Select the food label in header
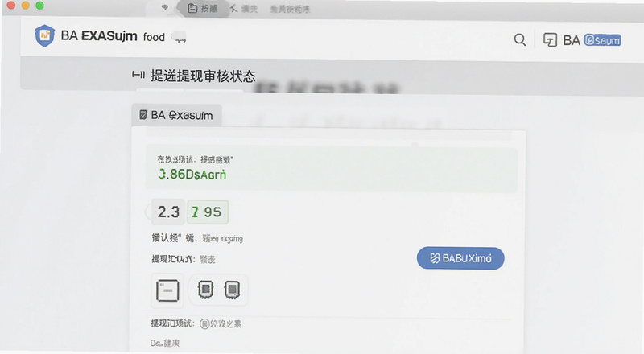This screenshot has width=644, height=354. 154,37
